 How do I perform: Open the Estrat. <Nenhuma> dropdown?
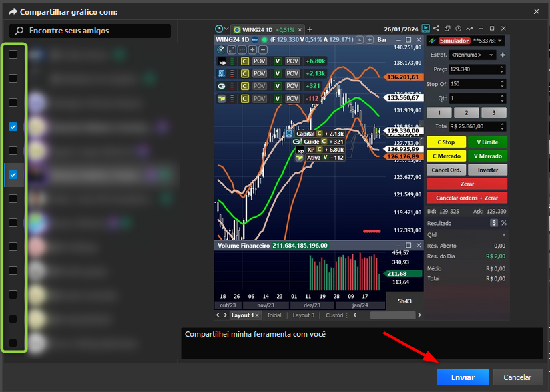473,55
